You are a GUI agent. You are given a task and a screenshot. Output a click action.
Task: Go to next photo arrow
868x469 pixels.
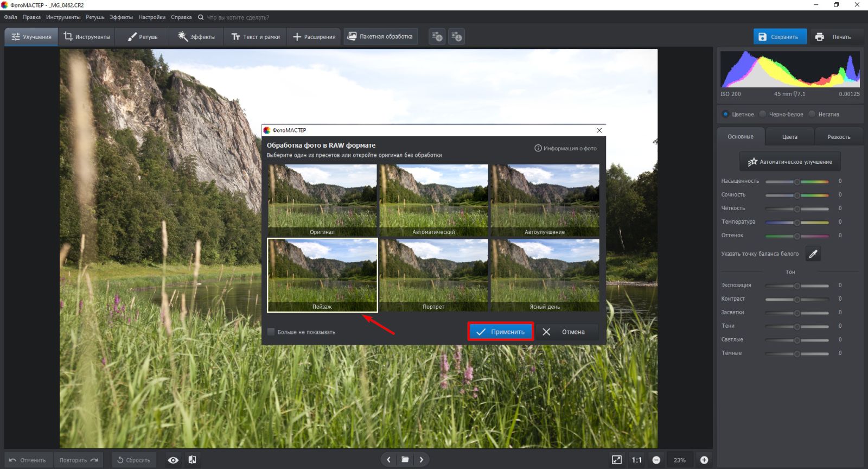pos(422,460)
